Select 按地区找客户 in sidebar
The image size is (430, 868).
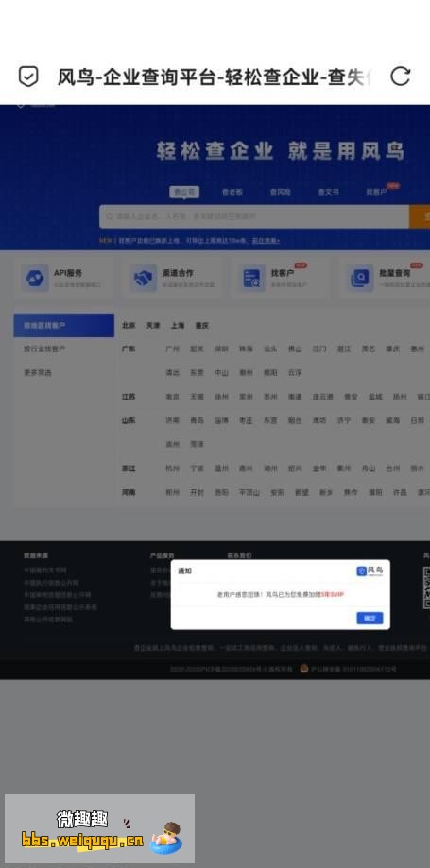[63, 326]
